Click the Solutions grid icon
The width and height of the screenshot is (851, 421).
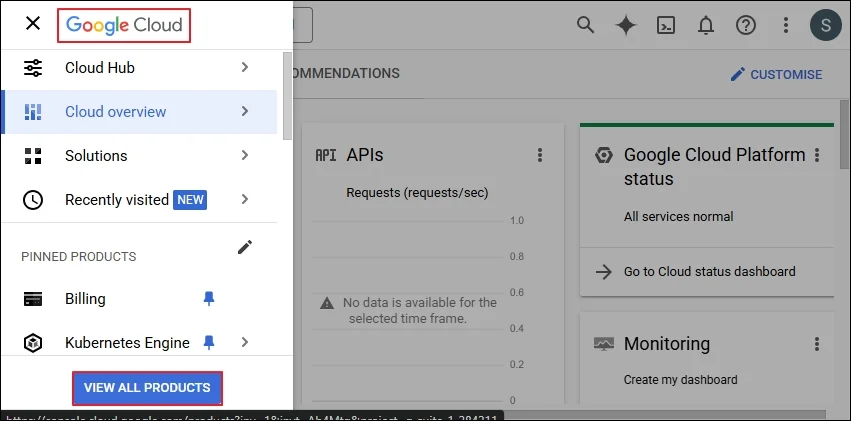(33, 156)
